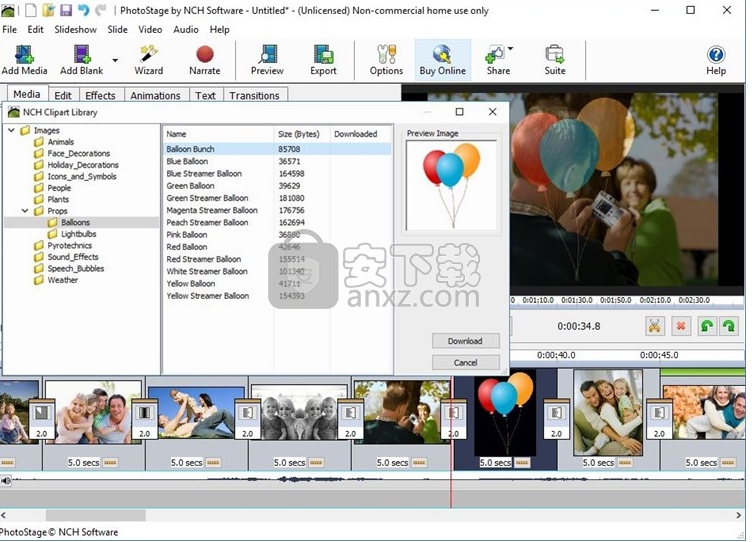Screen dimensions: 752x542
Task: Open the Slide menu
Action: pyautogui.click(x=118, y=30)
